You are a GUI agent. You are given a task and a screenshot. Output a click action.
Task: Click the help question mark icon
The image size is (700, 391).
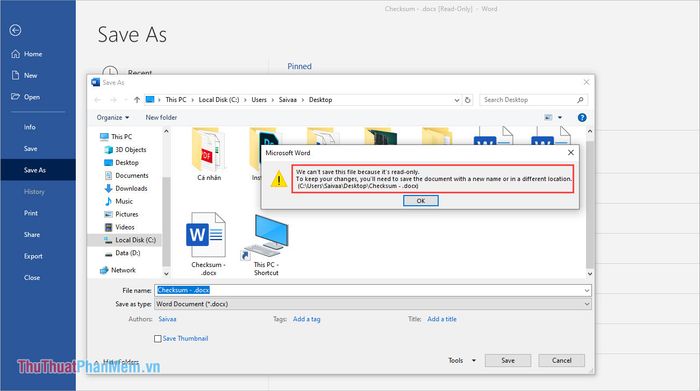click(x=582, y=117)
